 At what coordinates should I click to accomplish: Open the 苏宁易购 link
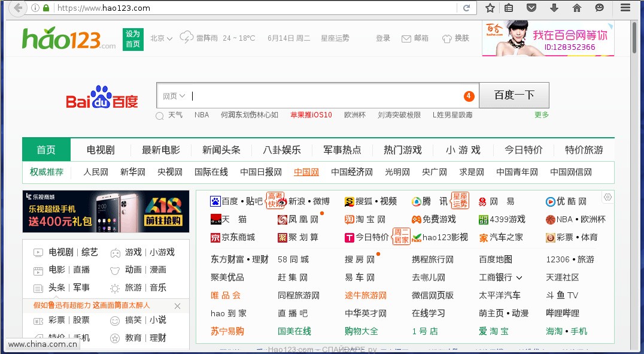click(227, 331)
